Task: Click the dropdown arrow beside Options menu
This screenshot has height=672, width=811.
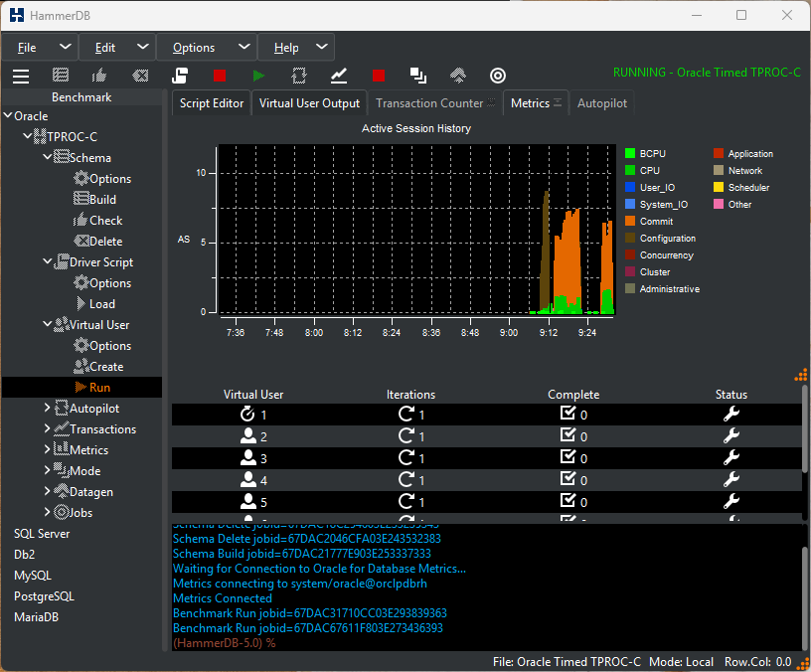Action: tap(244, 47)
